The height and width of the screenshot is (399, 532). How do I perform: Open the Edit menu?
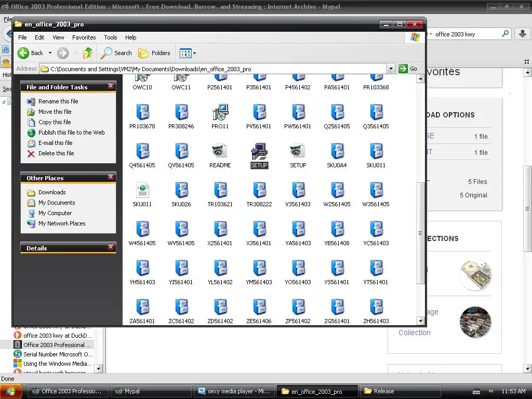pyautogui.click(x=39, y=37)
